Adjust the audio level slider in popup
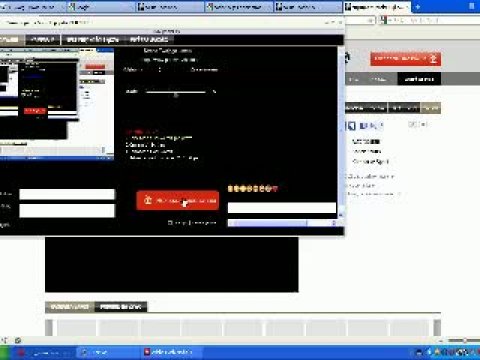 click(176, 92)
